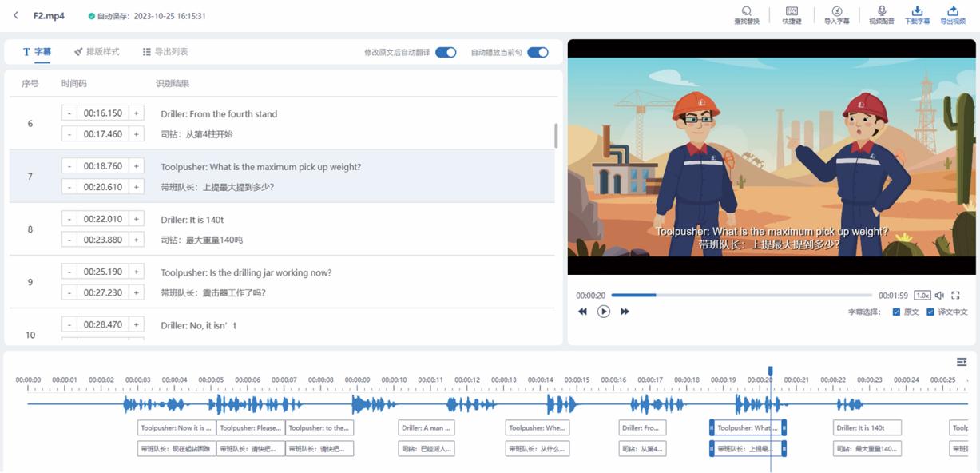
Task: Open the 导出列表 tab
Action: click(165, 52)
